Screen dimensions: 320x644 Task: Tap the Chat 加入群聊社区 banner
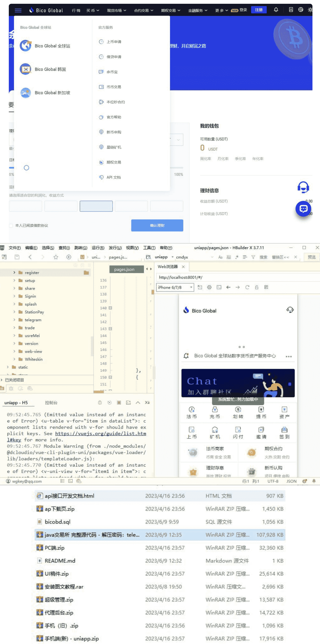coord(238,383)
